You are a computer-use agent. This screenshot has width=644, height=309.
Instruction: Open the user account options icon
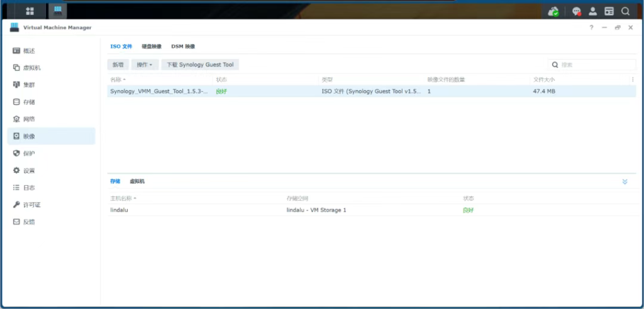pyautogui.click(x=592, y=11)
